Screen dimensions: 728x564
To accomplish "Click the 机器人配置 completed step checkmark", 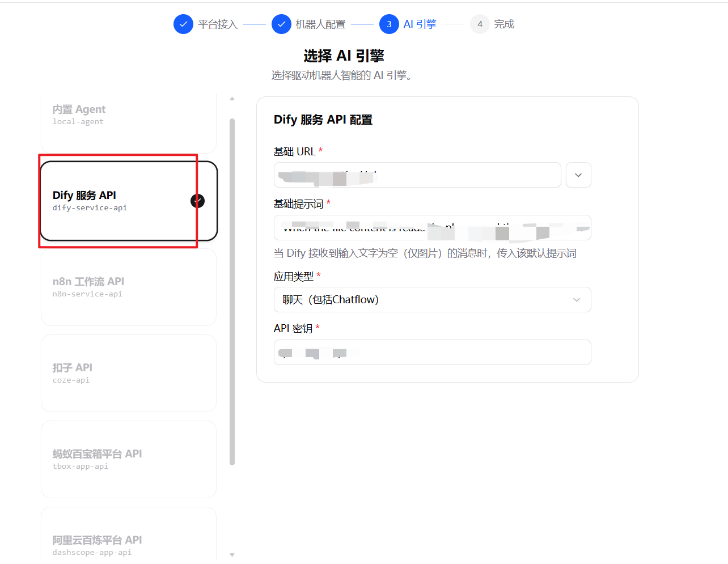I will coord(281,24).
